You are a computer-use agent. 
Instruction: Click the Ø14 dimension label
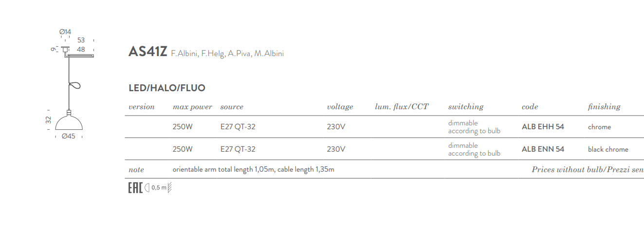click(65, 32)
